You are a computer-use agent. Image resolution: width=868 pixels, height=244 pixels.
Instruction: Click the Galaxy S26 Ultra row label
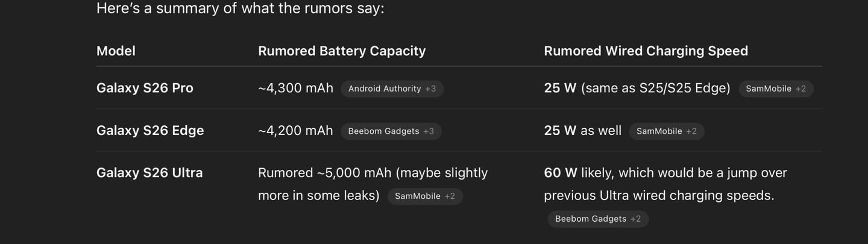149,173
